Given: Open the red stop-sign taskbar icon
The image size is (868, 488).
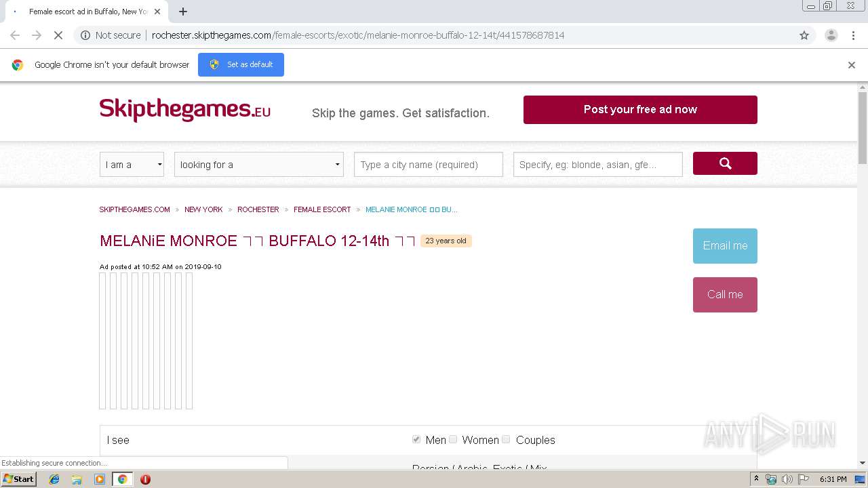Looking at the screenshot, I should tap(145, 479).
